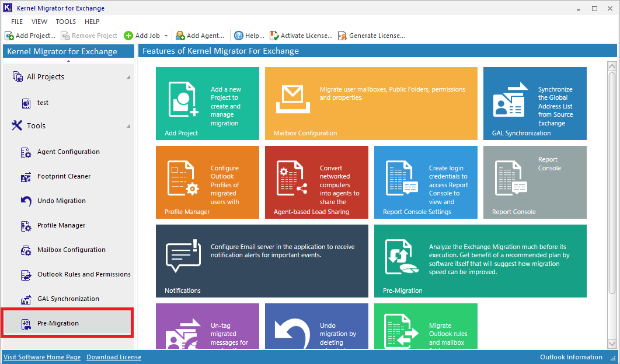Expand the Add Job dropdown arrow
620x364 pixels.
pos(166,36)
